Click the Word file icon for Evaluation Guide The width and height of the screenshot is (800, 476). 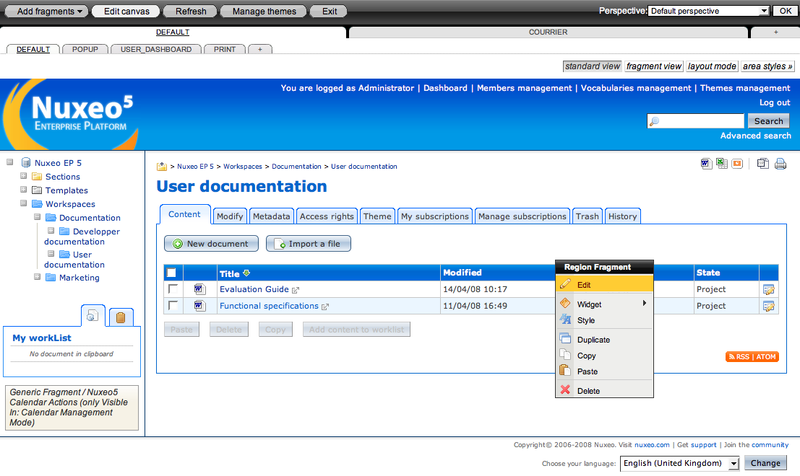tap(199, 289)
